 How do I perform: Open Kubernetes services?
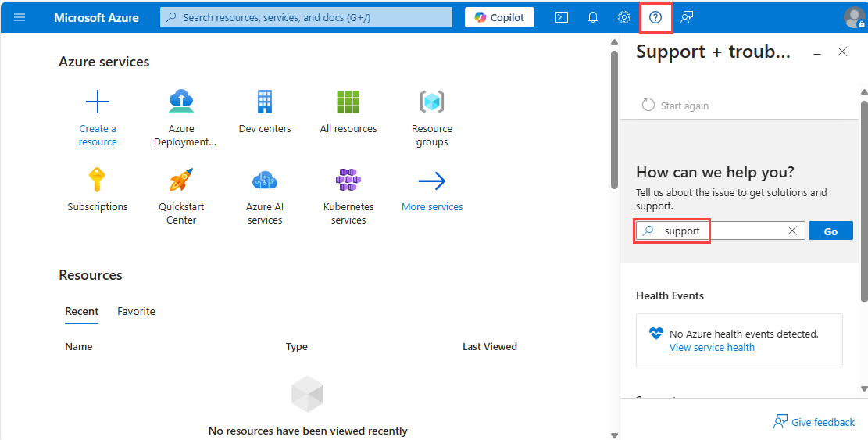click(348, 181)
